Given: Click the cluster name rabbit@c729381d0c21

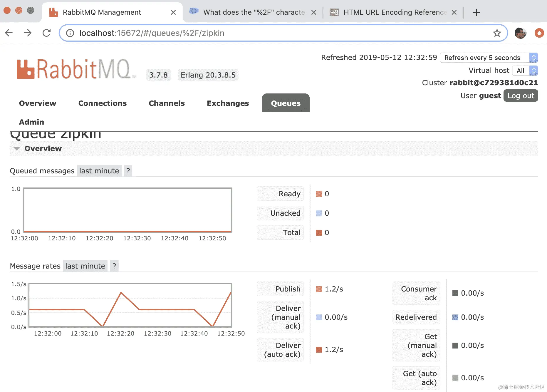Looking at the screenshot, I should pos(494,83).
